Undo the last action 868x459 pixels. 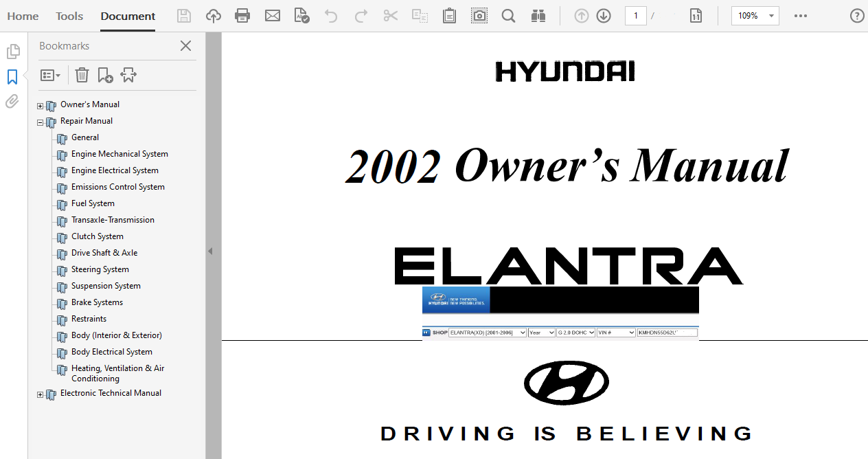(331, 15)
